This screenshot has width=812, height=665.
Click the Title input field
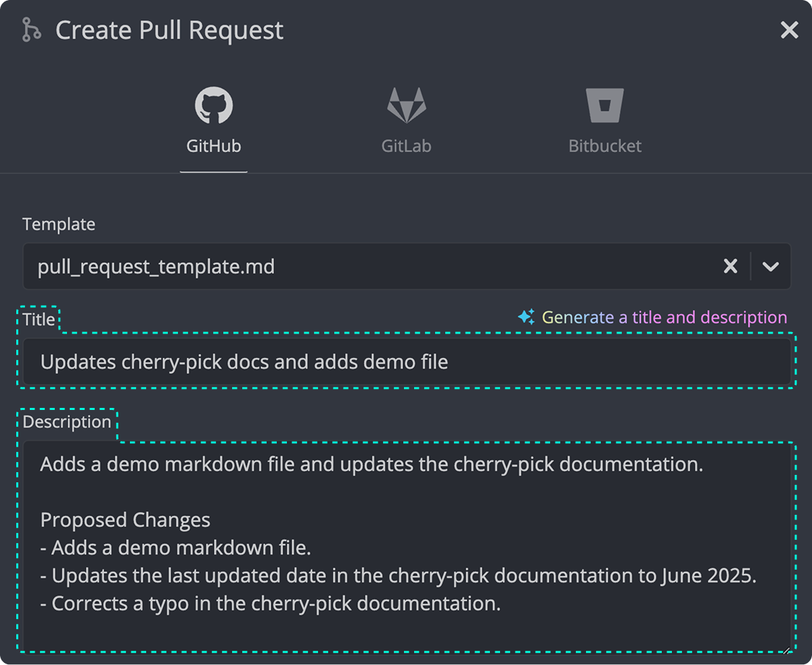click(x=406, y=362)
